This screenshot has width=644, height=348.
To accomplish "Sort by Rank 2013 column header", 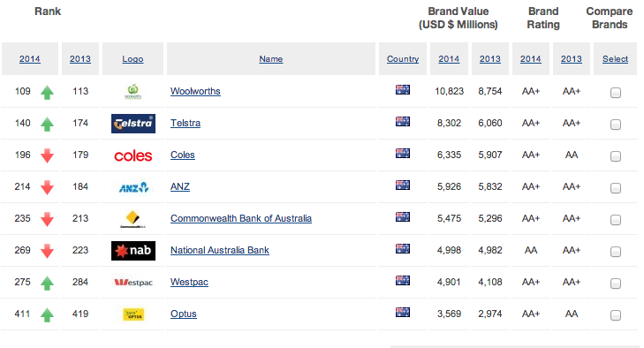I will [x=80, y=59].
